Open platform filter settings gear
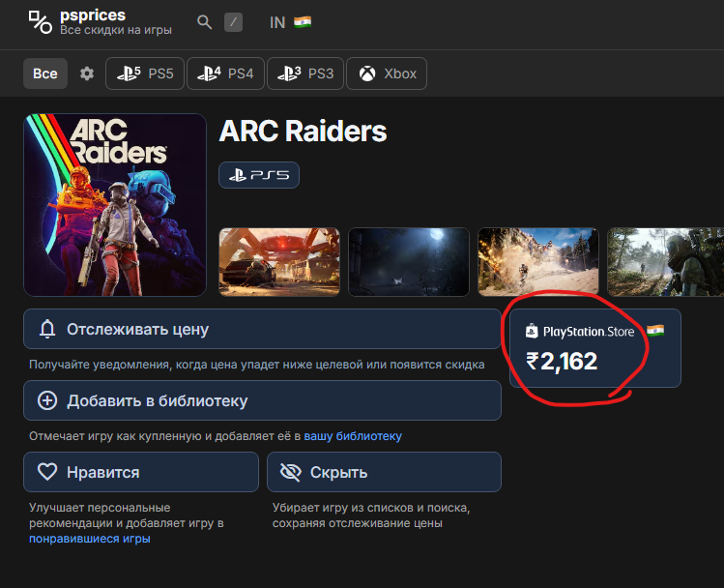 [x=87, y=73]
